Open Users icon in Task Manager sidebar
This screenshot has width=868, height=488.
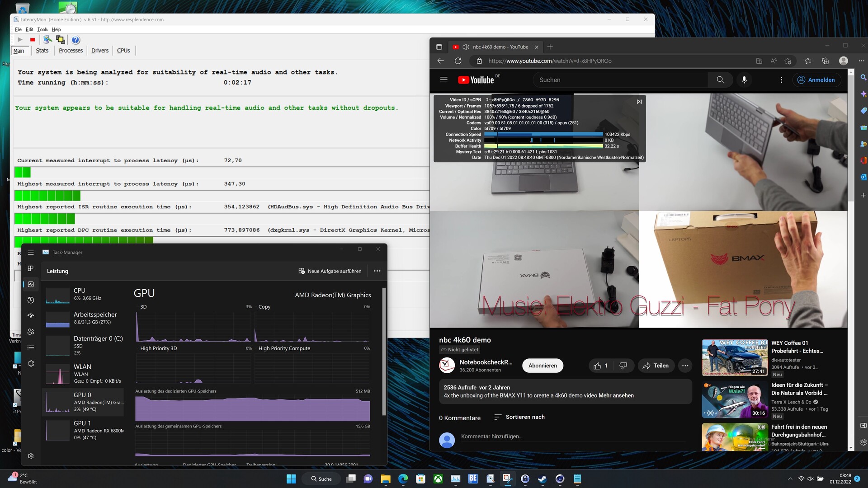point(31,332)
